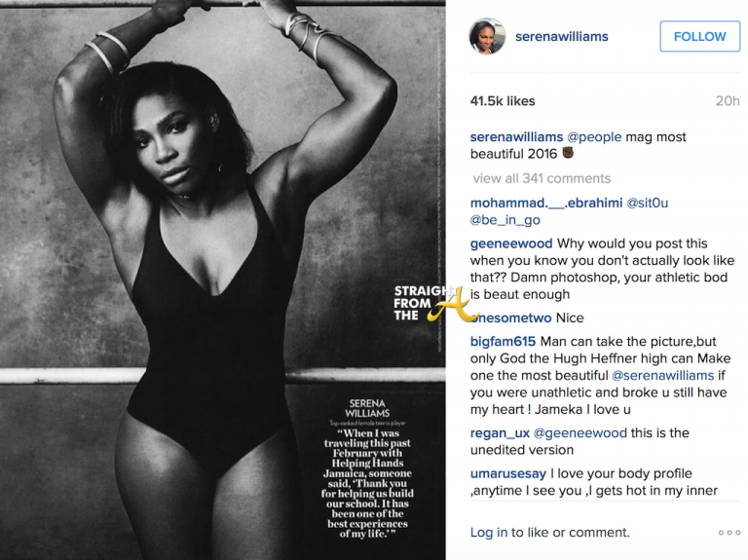The width and height of the screenshot is (748, 560).
Task: Click the 41.5k likes count
Action: [x=503, y=100]
